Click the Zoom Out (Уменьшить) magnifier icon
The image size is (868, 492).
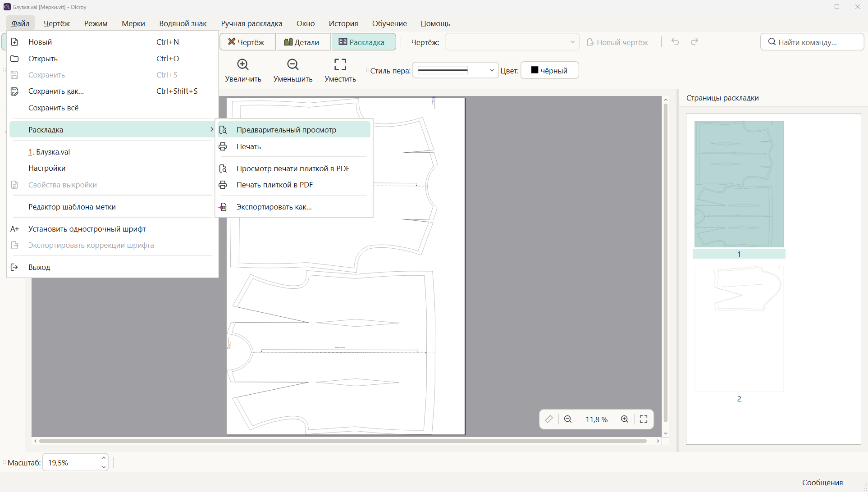pos(293,64)
